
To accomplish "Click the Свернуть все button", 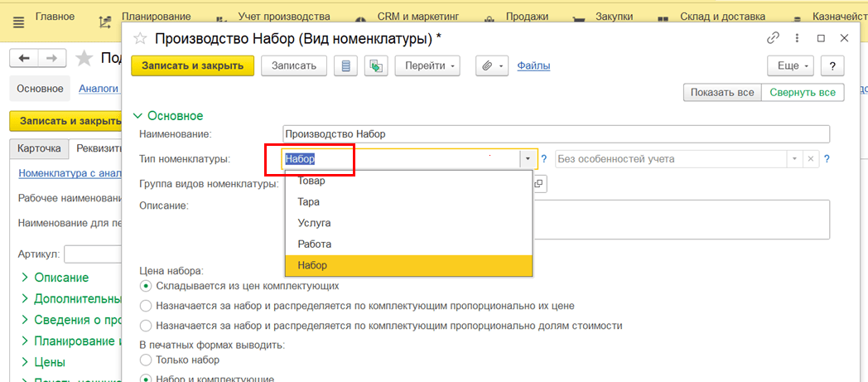I will (x=802, y=93).
